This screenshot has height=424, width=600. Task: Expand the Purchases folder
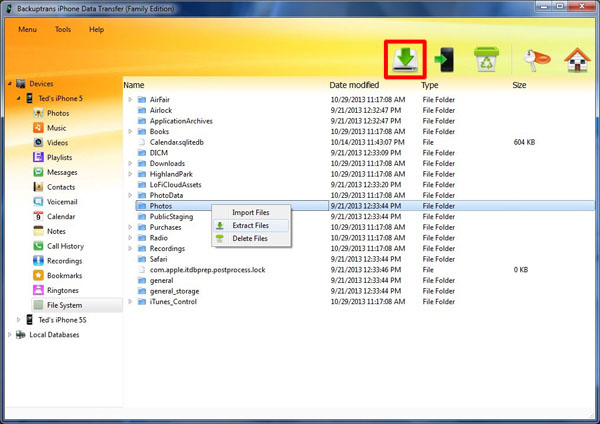click(x=130, y=227)
